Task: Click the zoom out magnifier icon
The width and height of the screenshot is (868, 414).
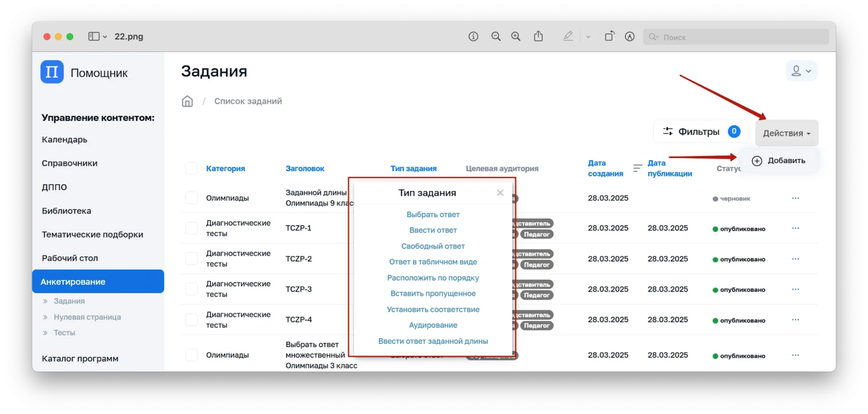Action: point(496,37)
